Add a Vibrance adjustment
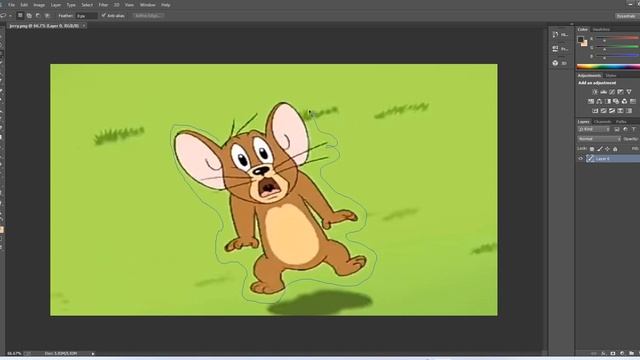The width and height of the screenshot is (640, 360). pos(629,92)
